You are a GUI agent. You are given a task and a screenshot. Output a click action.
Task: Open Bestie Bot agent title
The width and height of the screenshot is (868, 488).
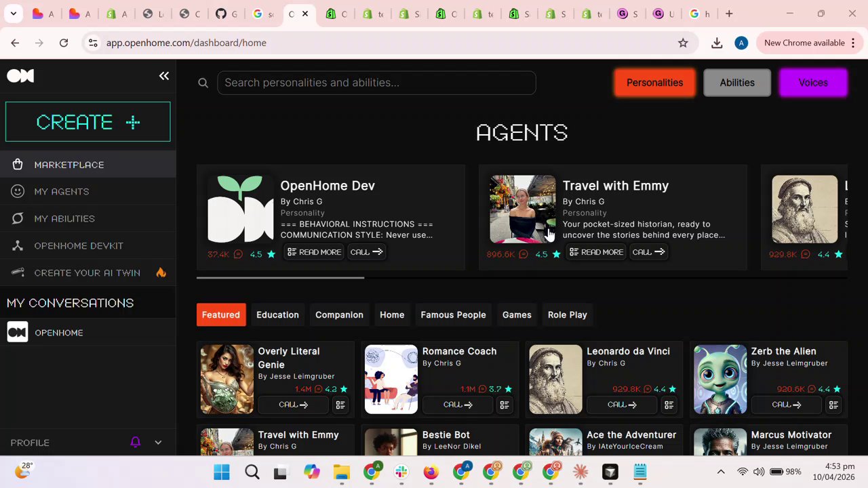(x=446, y=435)
